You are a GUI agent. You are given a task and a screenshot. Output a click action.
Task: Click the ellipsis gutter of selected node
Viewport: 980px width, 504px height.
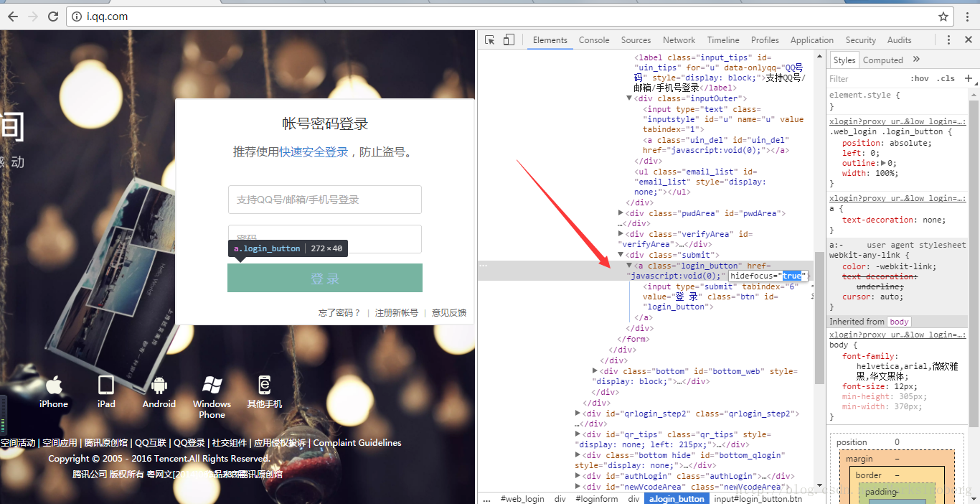click(x=484, y=266)
